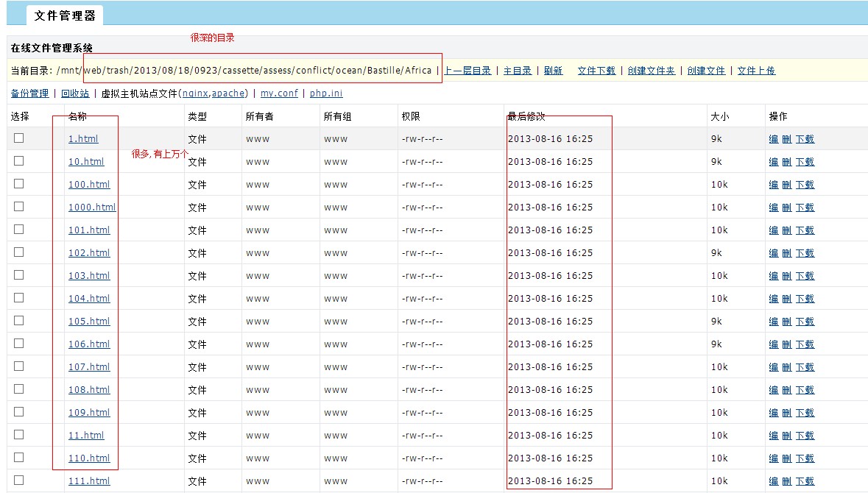Open the file 105.html
Viewport: 868px width, 493px height.
[x=89, y=322]
